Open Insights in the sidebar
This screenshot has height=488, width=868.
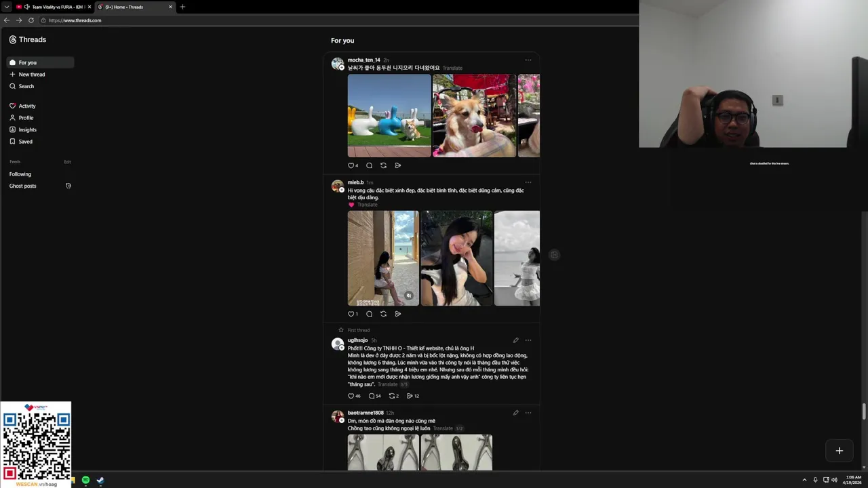23,129
